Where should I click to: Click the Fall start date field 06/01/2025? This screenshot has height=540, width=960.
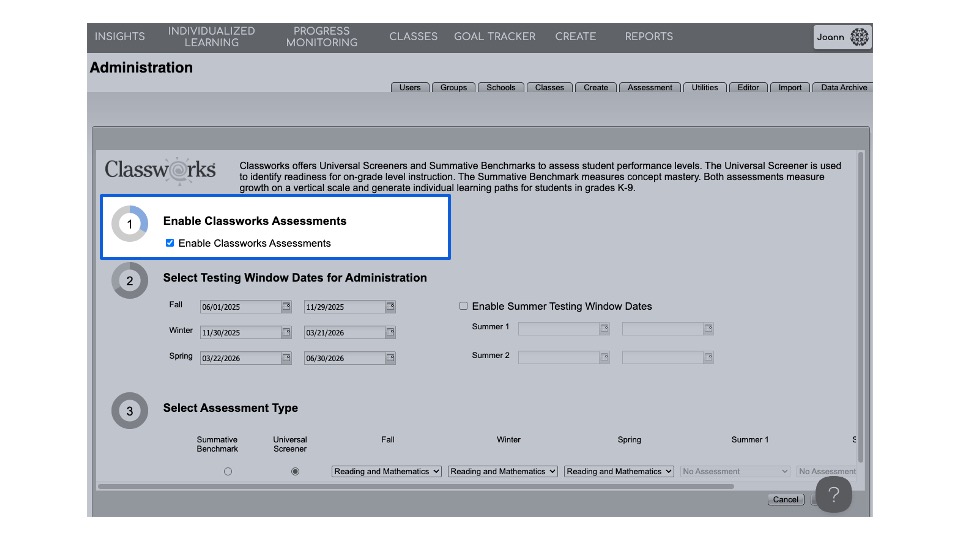coord(241,307)
